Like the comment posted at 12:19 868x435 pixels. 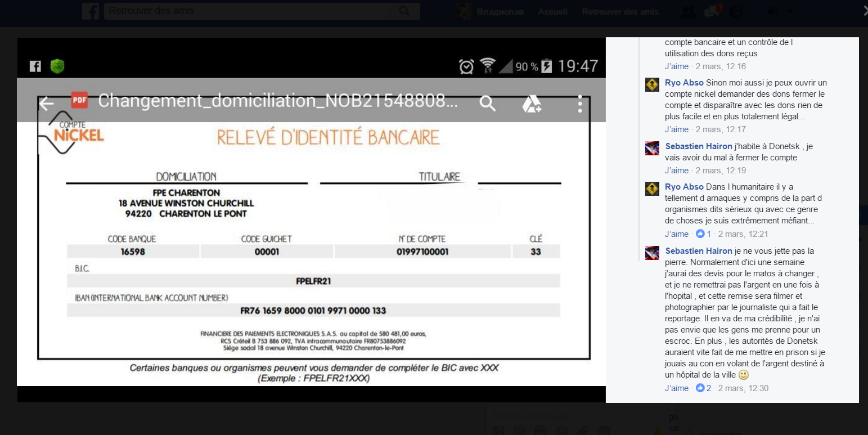pos(677,171)
